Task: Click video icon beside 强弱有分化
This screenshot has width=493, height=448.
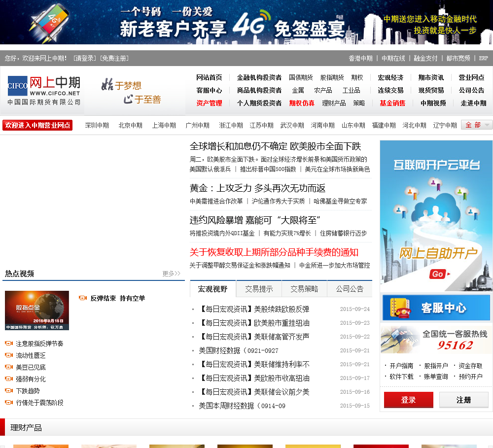Action: pos(9,379)
